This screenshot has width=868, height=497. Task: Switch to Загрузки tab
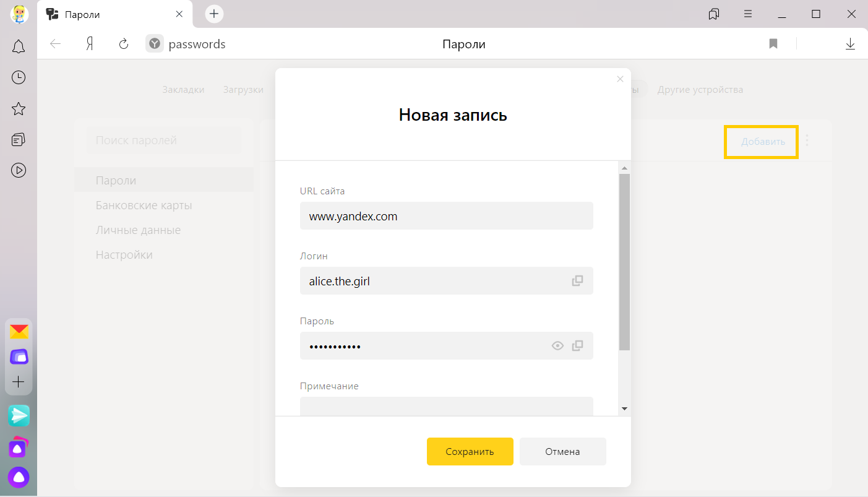244,90
